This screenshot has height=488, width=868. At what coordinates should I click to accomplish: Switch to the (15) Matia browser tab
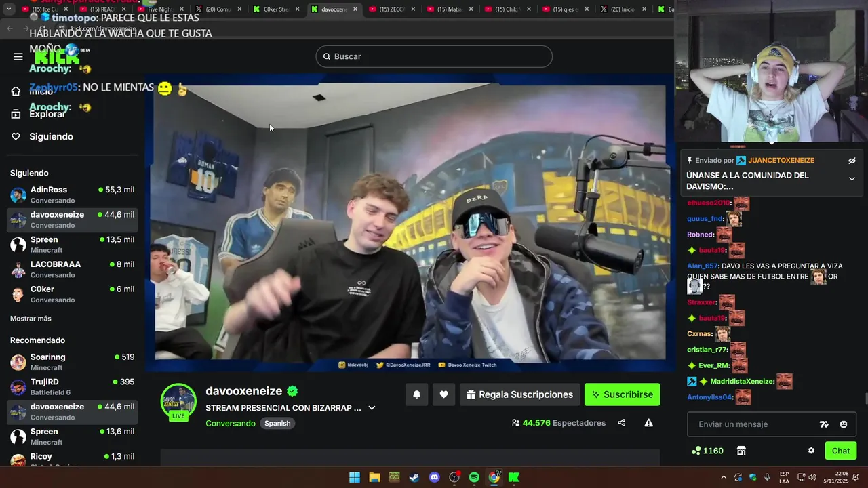pyautogui.click(x=450, y=9)
